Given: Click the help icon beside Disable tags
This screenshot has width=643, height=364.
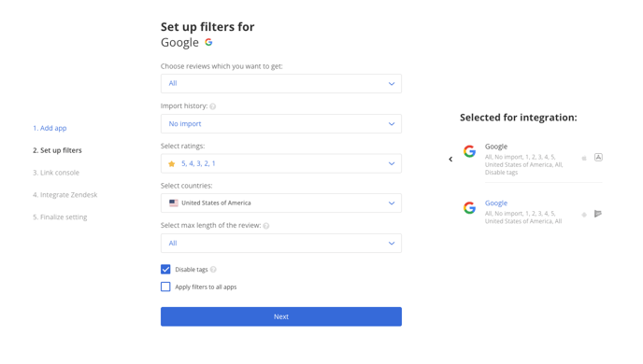Looking at the screenshot, I should [213, 270].
